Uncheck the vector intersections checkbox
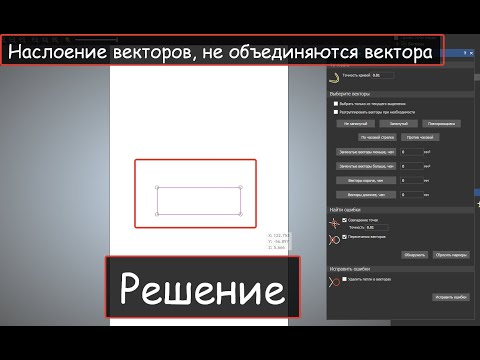The height and width of the screenshot is (360, 480). (x=344, y=237)
